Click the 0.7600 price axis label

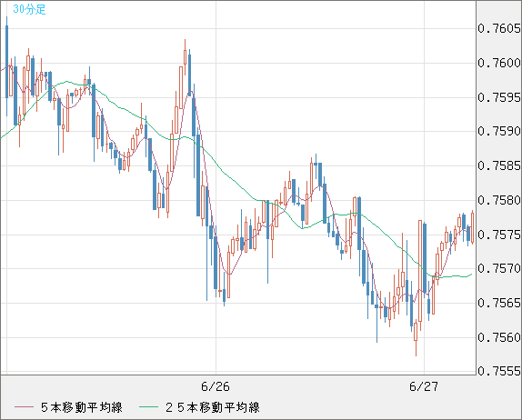click(x=498, y=63)
